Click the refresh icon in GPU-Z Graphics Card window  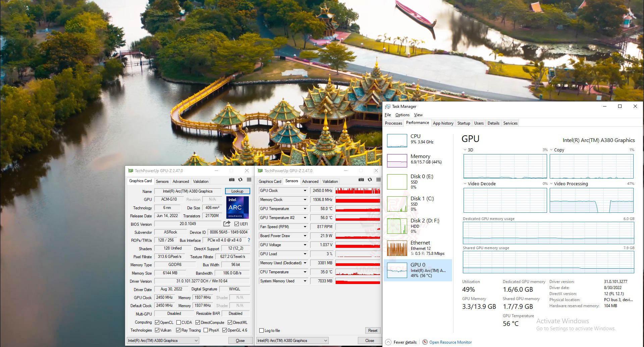click(x=240, y=180)
